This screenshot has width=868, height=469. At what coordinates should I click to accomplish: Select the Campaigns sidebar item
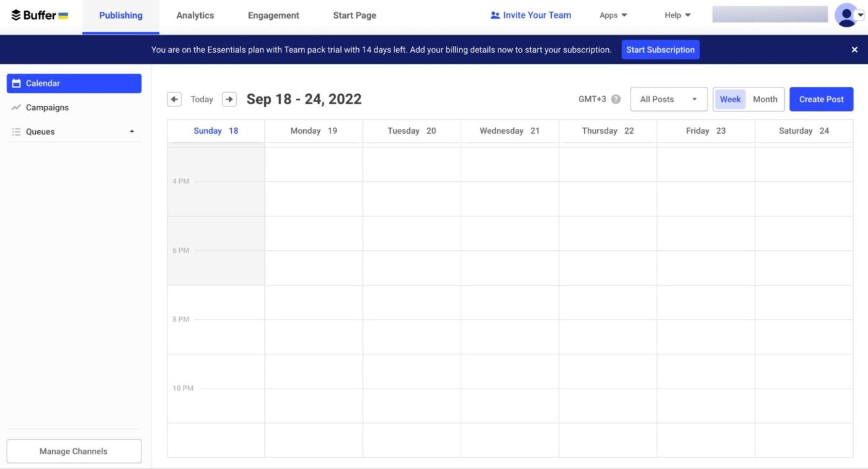[46, 107]
